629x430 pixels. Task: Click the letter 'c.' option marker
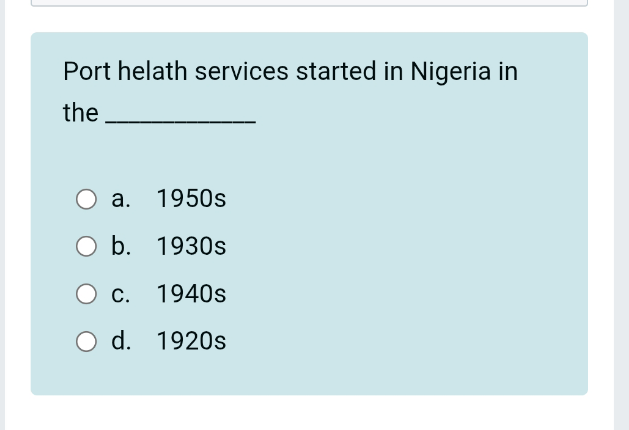point(121,294)
